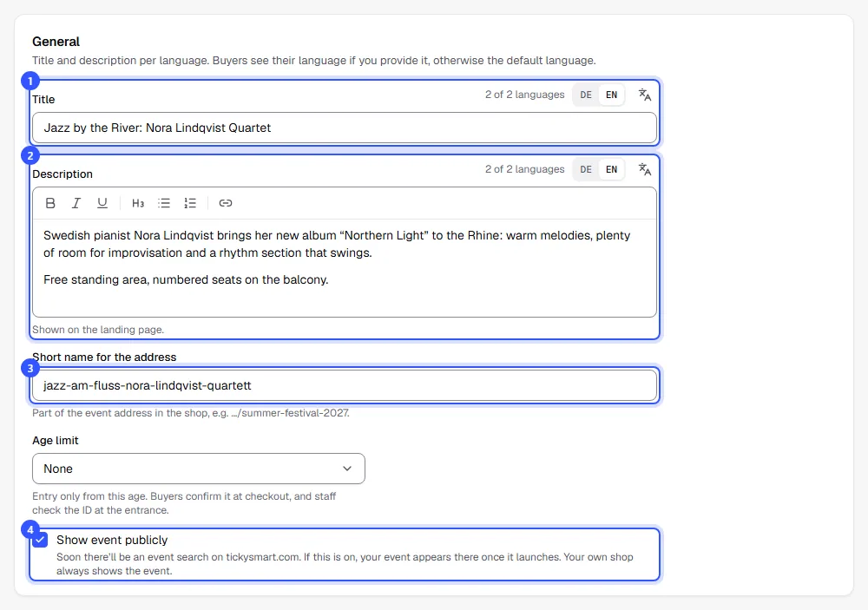The width and height of the screenshot is (868, 610).
Task: Click the "2 of 2 languages" text beside Title
Action: click(x=525, y=95)
